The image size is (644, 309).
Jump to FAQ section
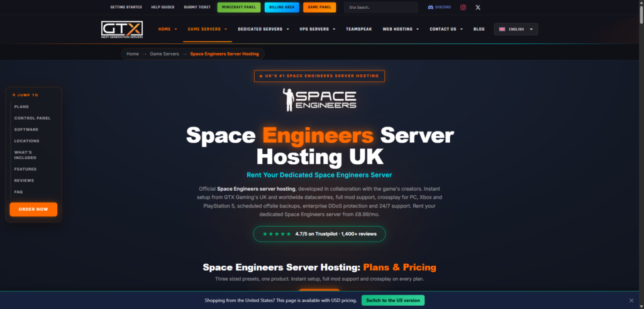pos(18,192)
